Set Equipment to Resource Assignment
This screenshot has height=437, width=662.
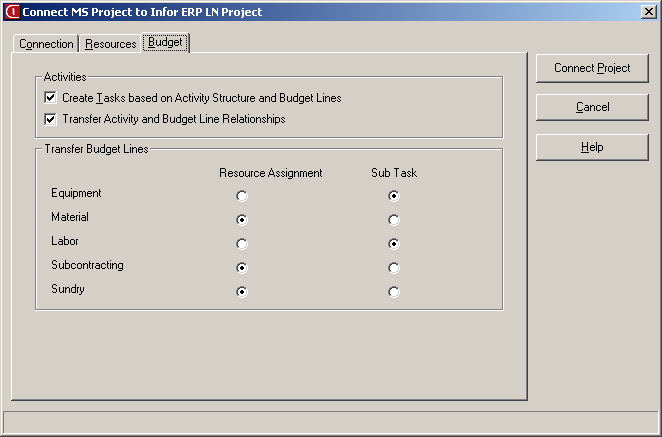pyautogui.click(x=242, y=196)
